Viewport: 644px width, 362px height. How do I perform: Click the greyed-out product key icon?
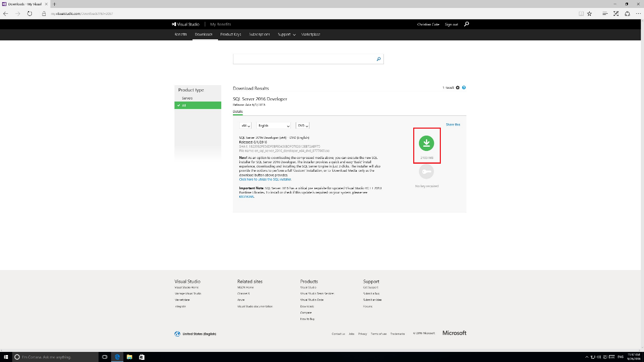pyautogui.click(x=426, y=171)
